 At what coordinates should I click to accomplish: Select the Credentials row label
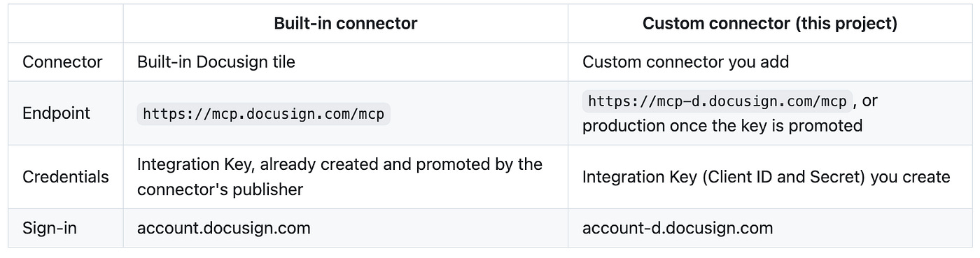66,176
